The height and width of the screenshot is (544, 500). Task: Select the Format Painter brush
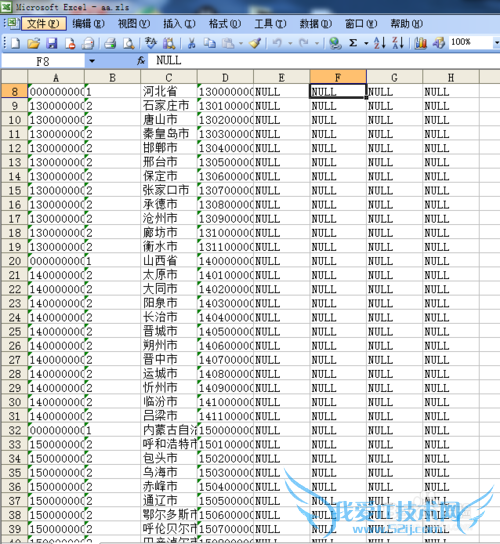click(255, 43)
